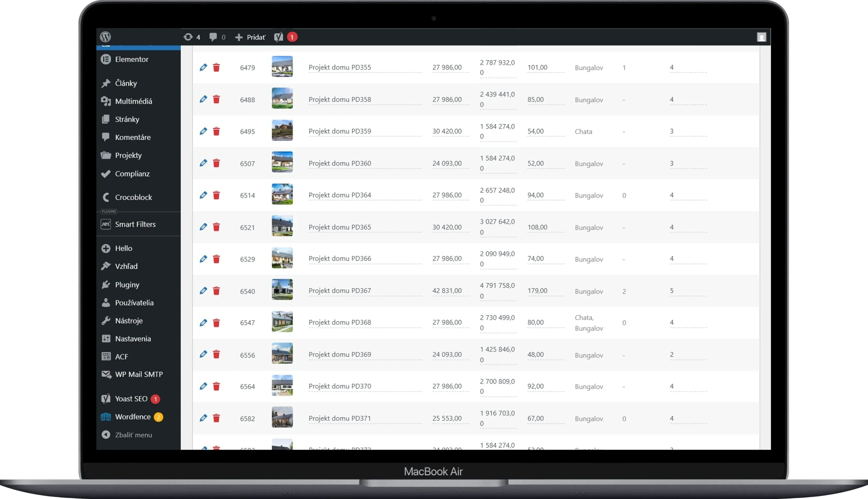Open Projekty in the sidebar menu
868x499 pixels.
[128, 155]
